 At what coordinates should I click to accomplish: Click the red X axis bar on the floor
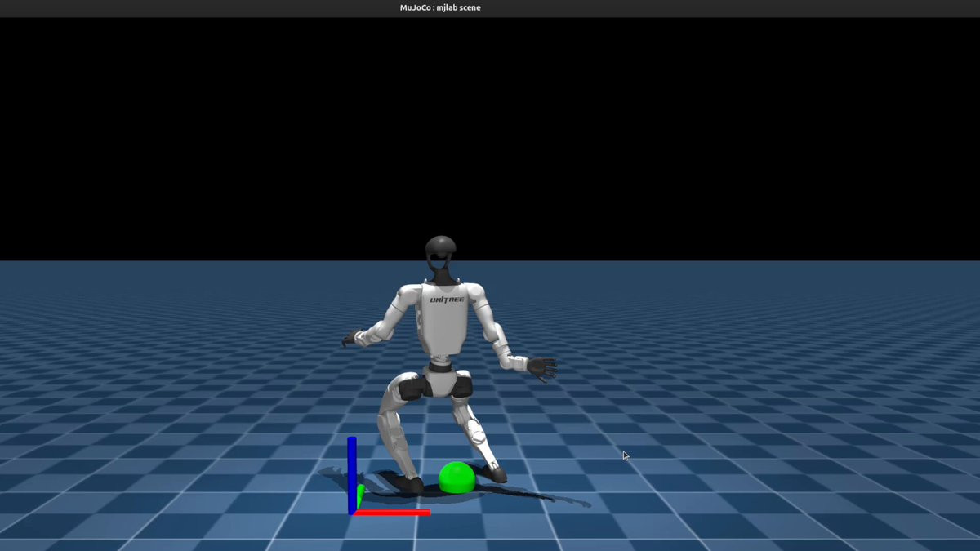pos(392,513)
